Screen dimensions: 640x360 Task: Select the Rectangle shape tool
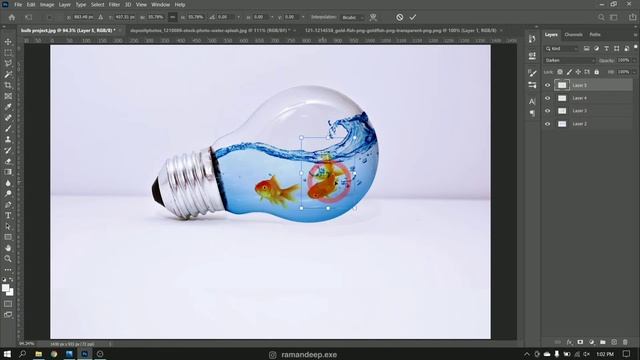[8, 237]
